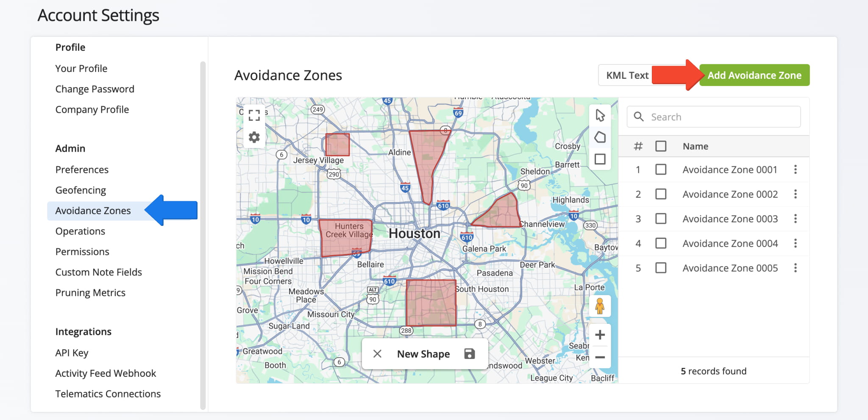Select the polygon drawing tool
This screenshot has height=420, width=868.
pos(600,137)
